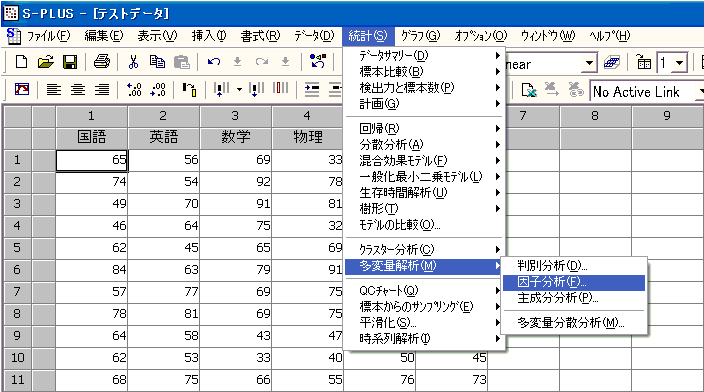Expand 回帰(R) submenu

click(423, 129)
